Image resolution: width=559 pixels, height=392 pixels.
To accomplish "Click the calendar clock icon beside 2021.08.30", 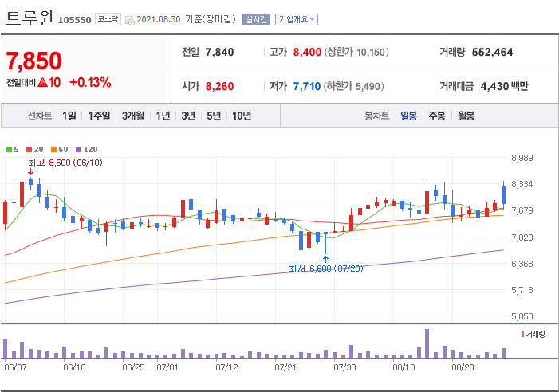I will [130, 20].
